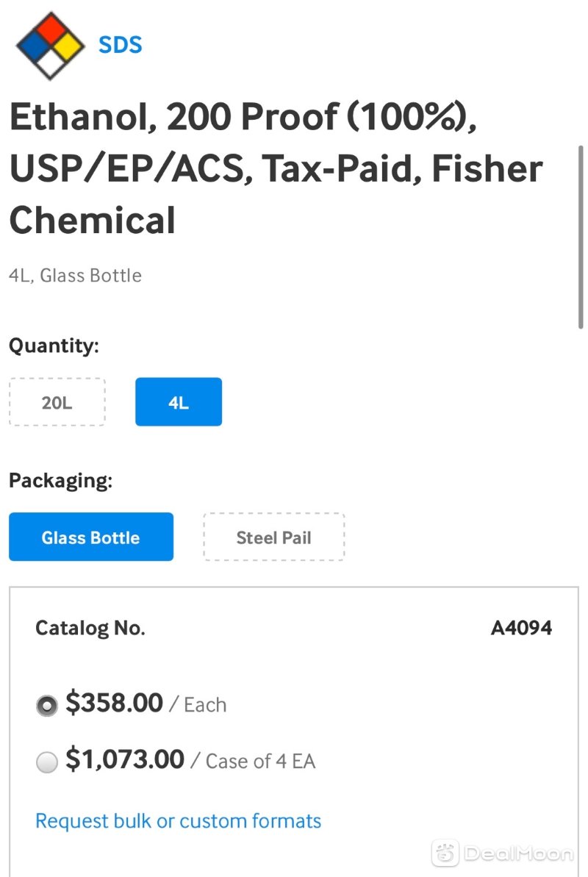
Task: Click the blue section of hazard diamond
Action: (x=33, y=46)
